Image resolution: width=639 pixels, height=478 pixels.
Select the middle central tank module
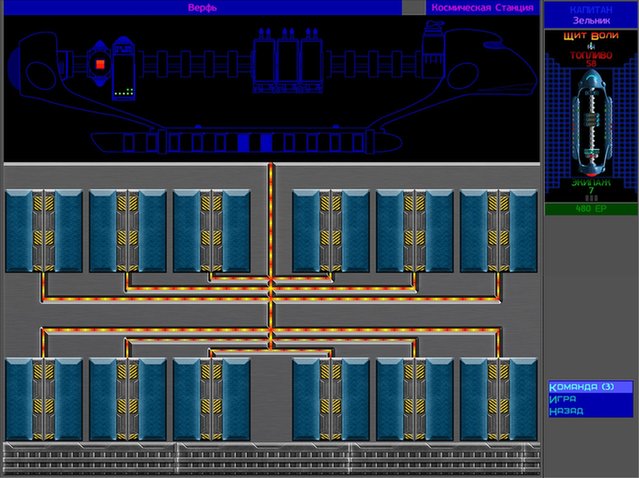coord(288,61)
